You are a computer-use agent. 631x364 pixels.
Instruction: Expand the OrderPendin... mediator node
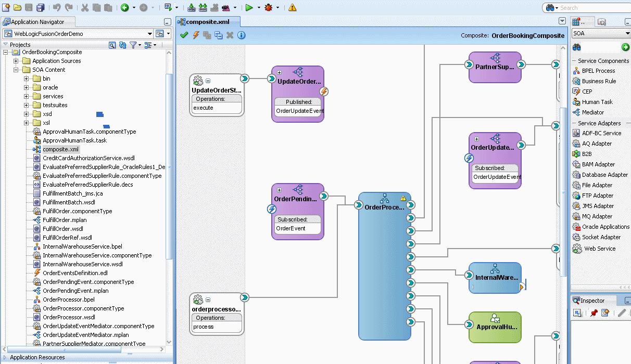pos(279,190)
